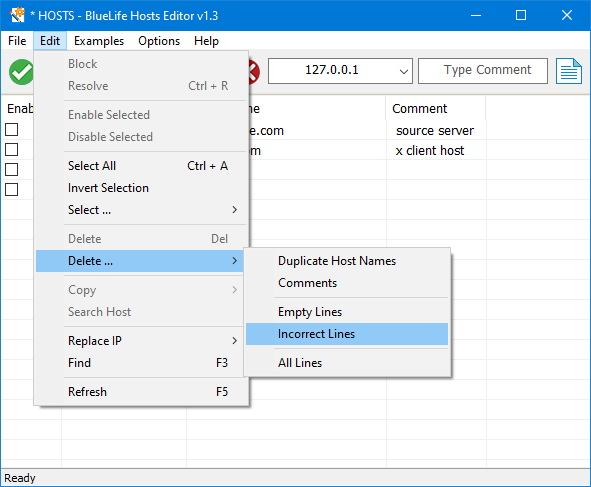
Task: Click the Type Comment input field
Action: click(x=483, y=70)
